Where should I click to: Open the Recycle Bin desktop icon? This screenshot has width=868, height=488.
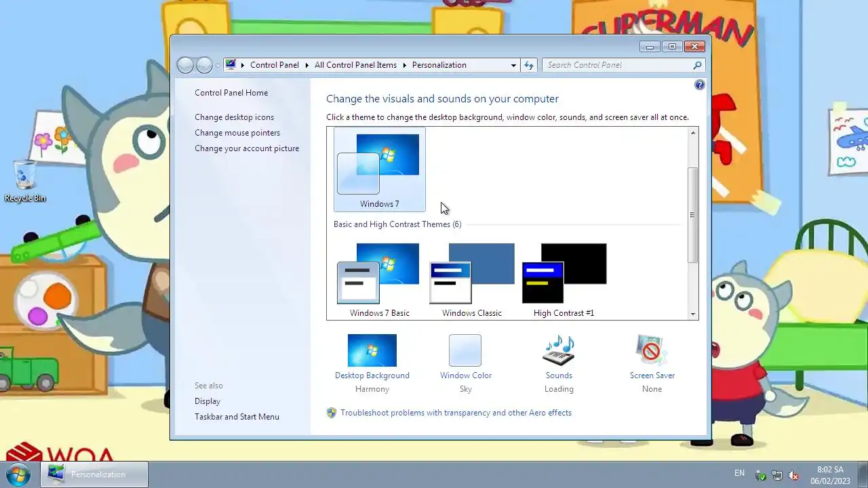pyautogui.click(x=25, y=181)
